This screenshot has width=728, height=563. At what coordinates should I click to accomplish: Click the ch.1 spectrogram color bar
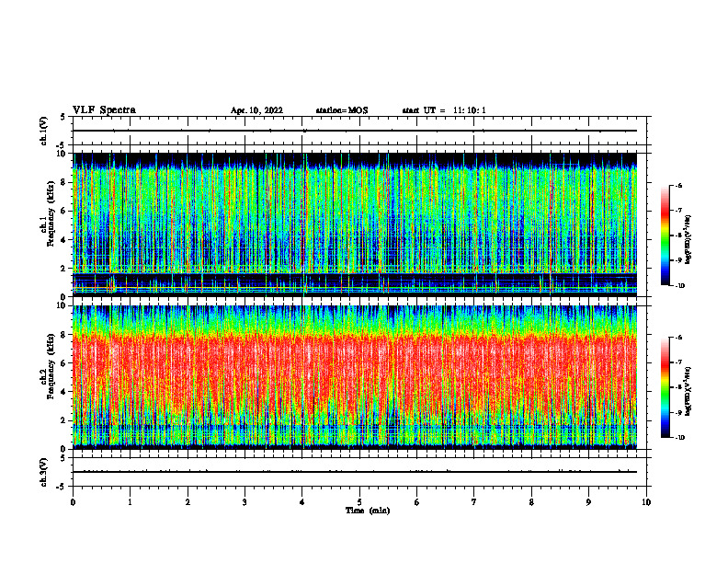tap(665, 236)
